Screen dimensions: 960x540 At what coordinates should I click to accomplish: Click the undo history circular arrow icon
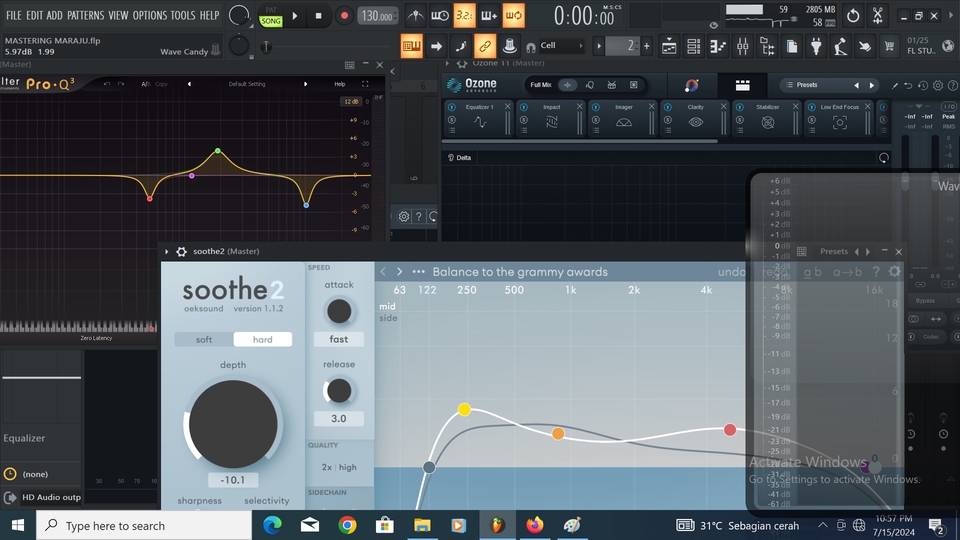tap(853, 16)
